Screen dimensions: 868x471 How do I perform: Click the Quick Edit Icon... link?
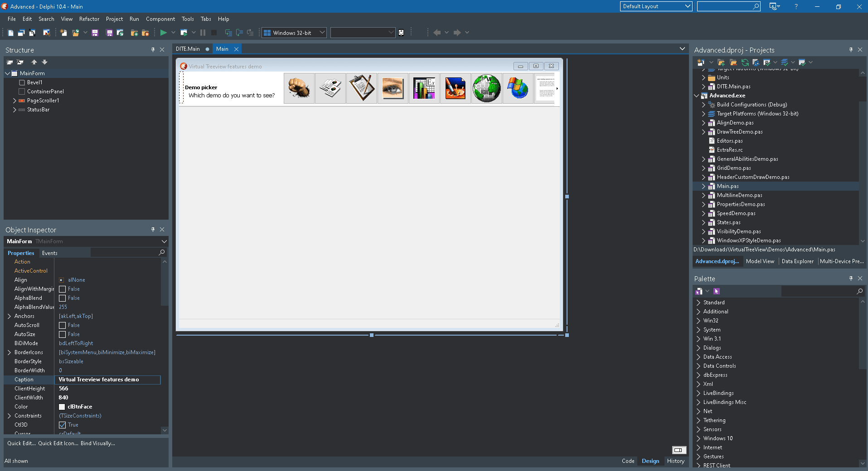[58, 443]
